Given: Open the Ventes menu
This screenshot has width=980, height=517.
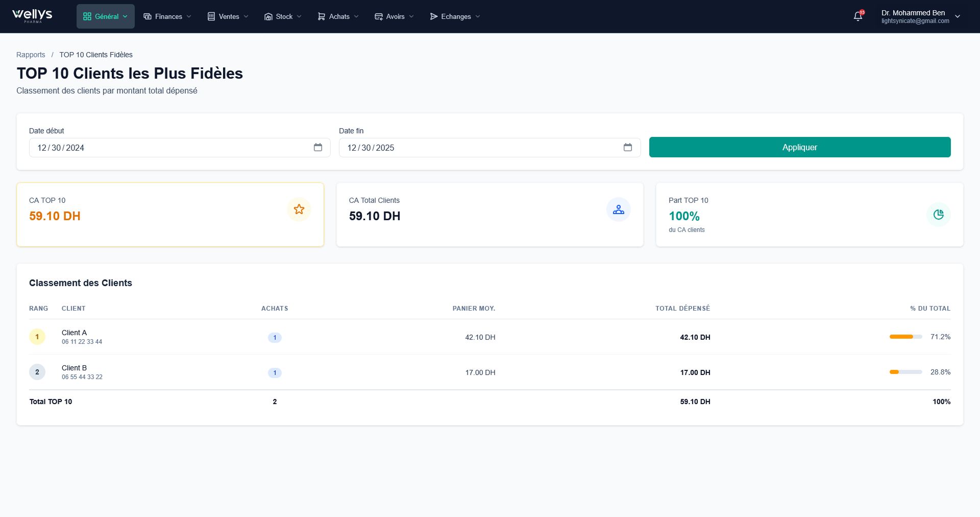Looking at the screenshot, I should (228, 16).
